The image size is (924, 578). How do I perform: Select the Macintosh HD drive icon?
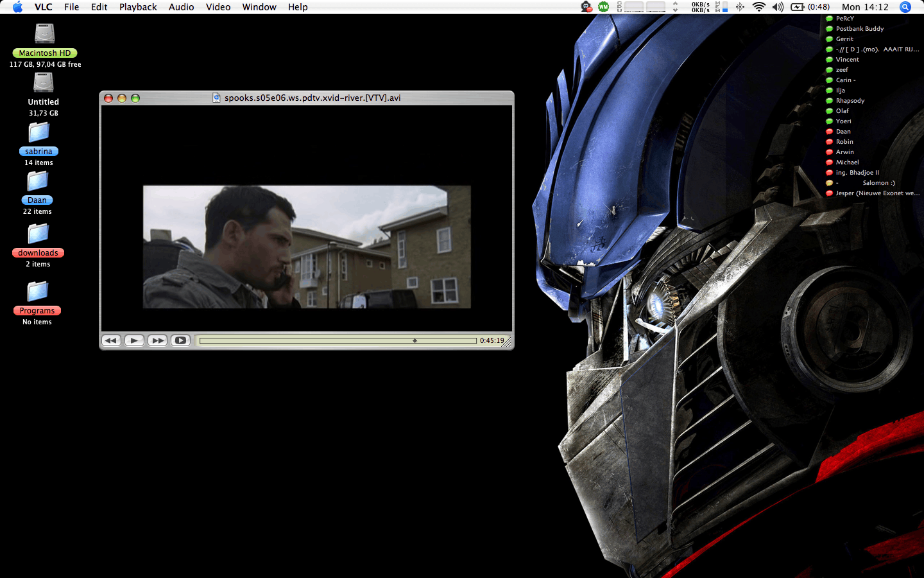pos(44,34)
